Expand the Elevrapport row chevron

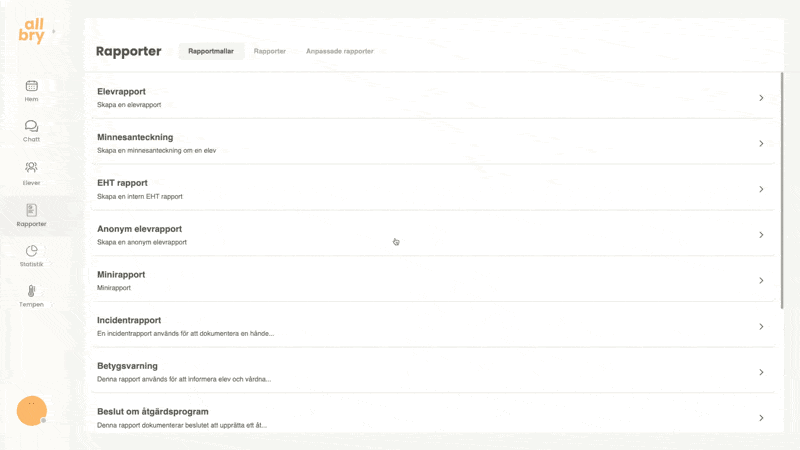point(761,98)
